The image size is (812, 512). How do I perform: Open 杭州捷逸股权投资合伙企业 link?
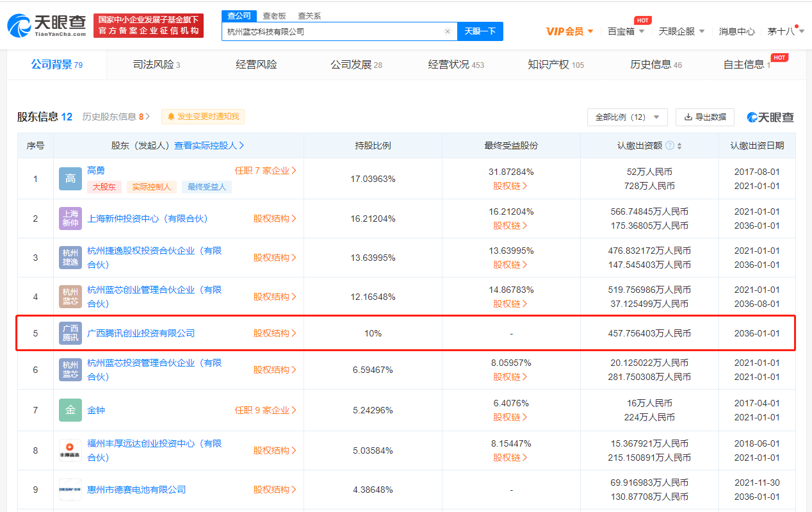(x=154, y=257)
